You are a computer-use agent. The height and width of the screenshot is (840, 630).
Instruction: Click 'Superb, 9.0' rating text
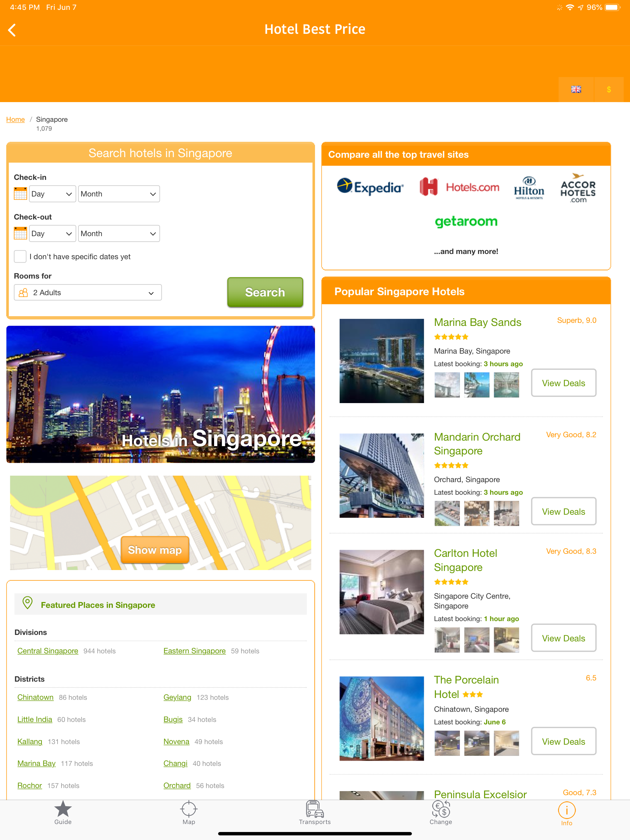[x=576, y=320]
